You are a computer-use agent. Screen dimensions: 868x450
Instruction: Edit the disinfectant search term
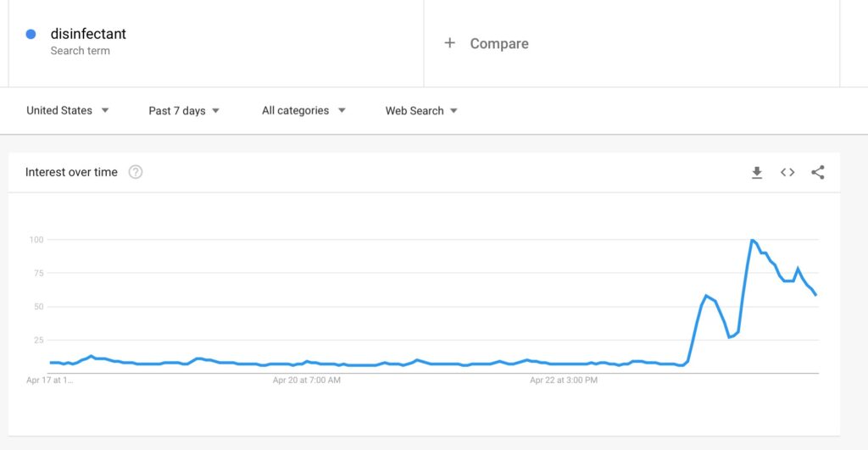point(88,34)
